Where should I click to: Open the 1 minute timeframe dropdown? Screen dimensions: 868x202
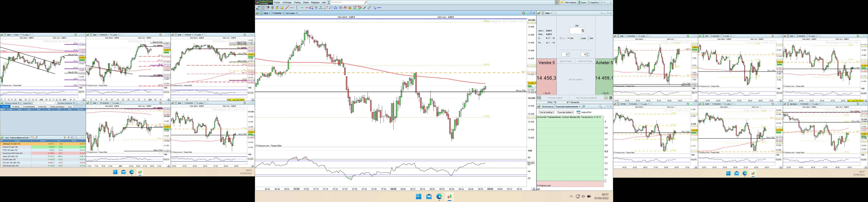278,13
